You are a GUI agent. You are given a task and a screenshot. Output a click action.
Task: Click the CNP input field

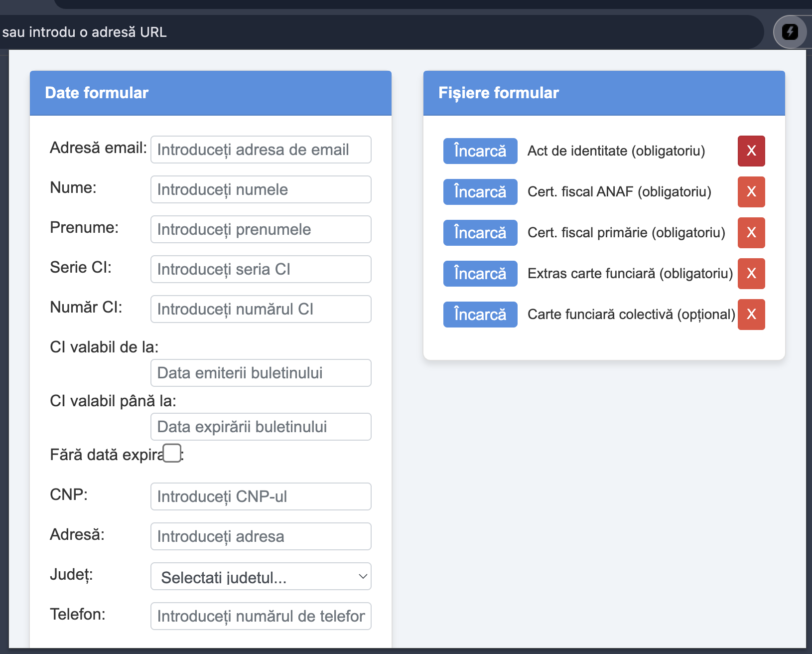point(261,496)
